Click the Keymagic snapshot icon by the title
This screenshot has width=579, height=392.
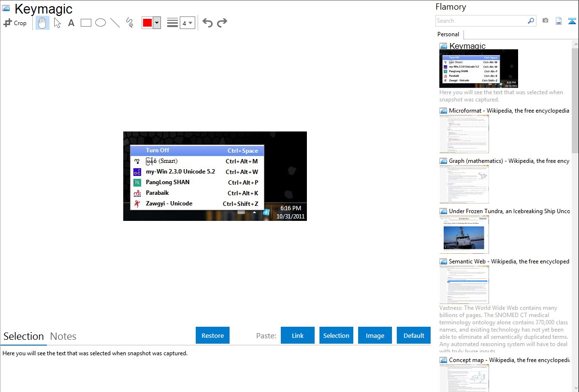click(x=6, y=8)
